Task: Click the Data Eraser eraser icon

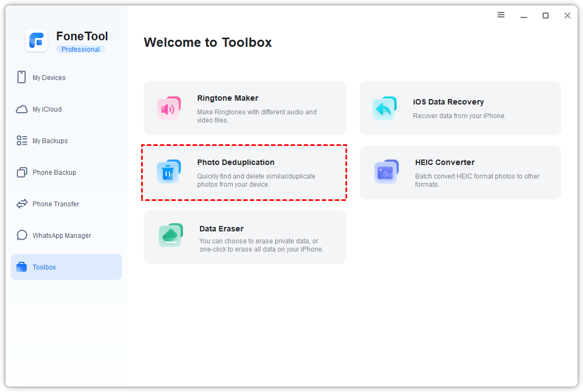Action: [x=171, y=235]
